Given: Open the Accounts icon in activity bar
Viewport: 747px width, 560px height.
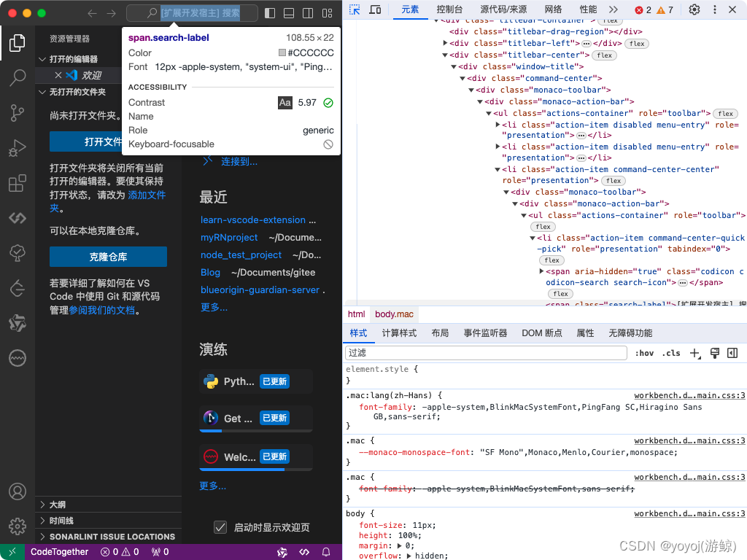Looking at the screenshot, I should click(18, 491).
